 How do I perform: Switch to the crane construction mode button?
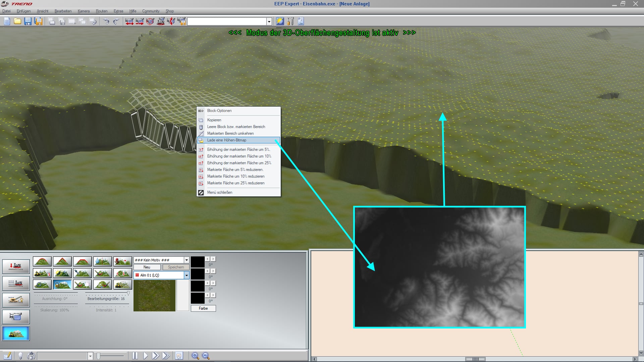point(16,300)
